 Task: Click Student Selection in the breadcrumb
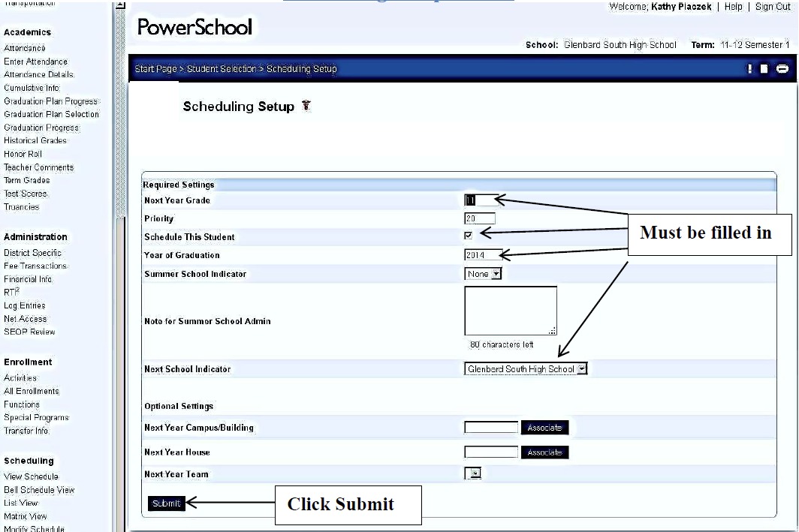coord(222,69)
